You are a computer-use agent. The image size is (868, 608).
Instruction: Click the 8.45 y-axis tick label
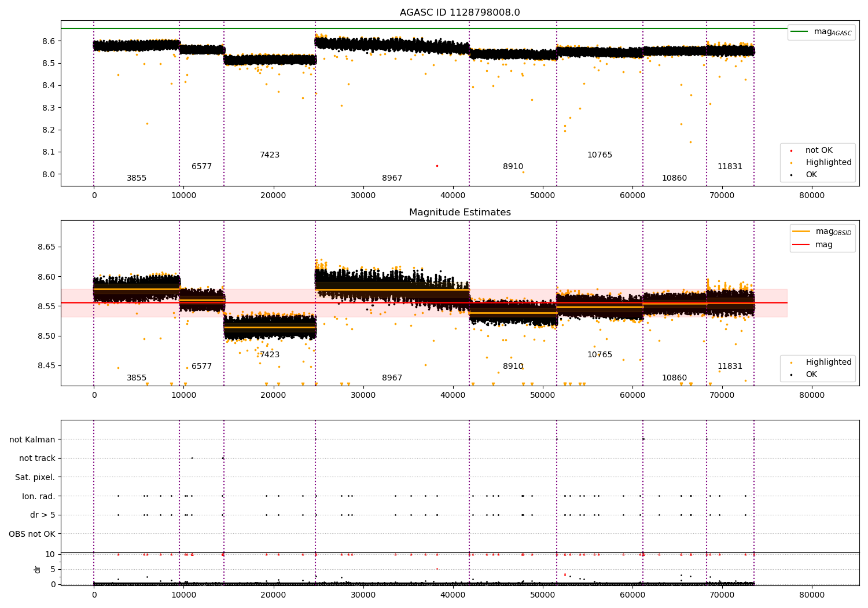[46, 366]
